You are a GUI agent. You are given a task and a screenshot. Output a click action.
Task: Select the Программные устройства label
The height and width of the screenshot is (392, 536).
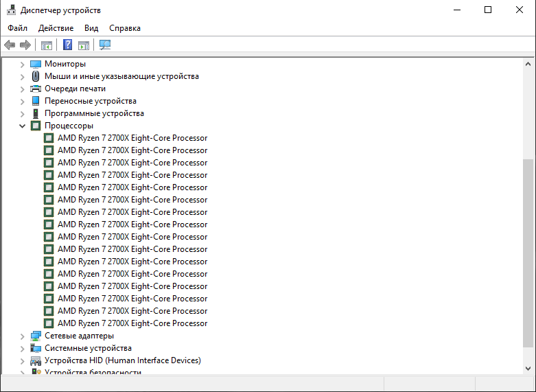click(x=94, y=113)
